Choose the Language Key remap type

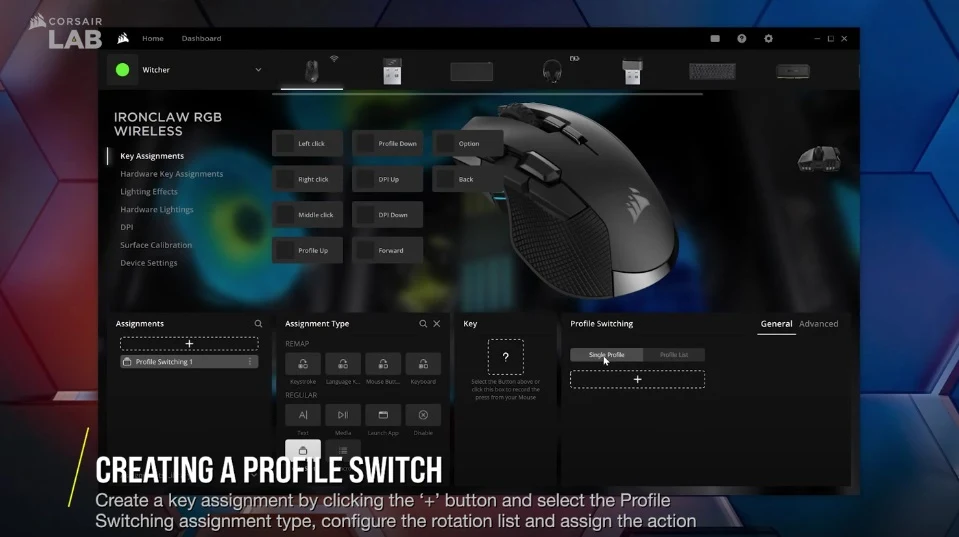(x=342, y=364)
